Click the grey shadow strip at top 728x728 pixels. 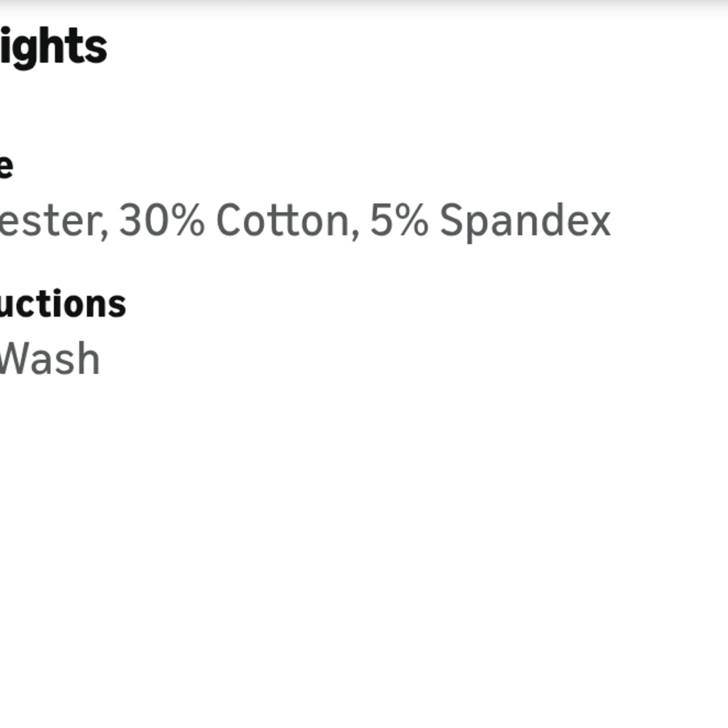coord(364,4)
